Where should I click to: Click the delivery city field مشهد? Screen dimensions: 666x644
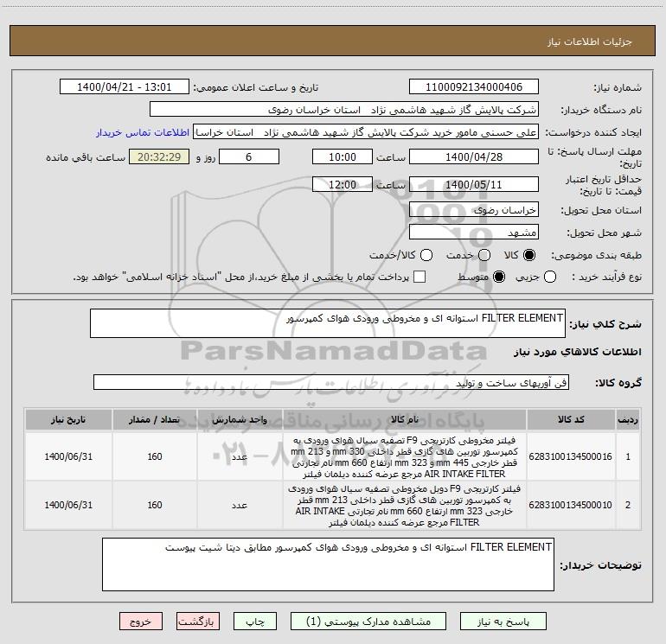click(474, 233)
